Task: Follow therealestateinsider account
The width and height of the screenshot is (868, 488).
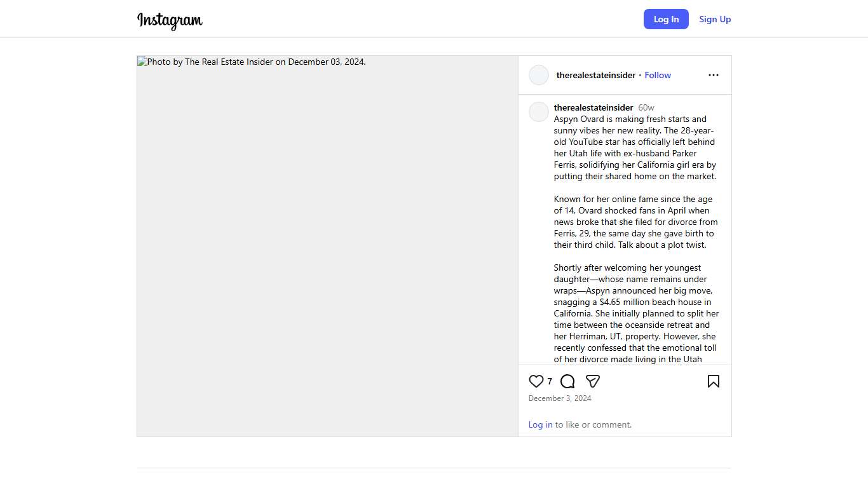Action: click(658, 75)
